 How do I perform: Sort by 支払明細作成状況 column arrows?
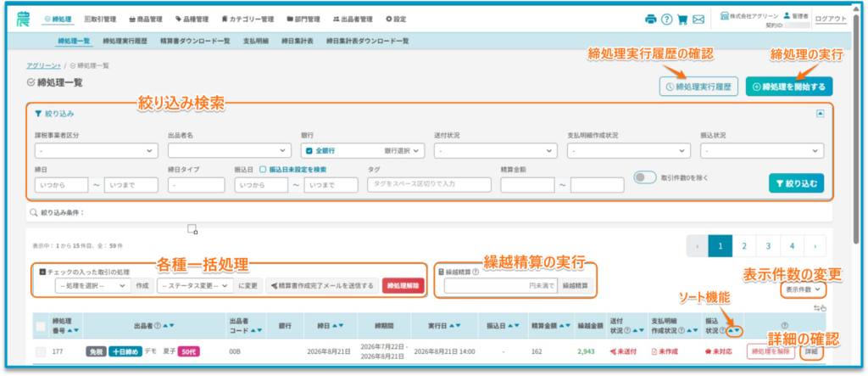[694, 330]
